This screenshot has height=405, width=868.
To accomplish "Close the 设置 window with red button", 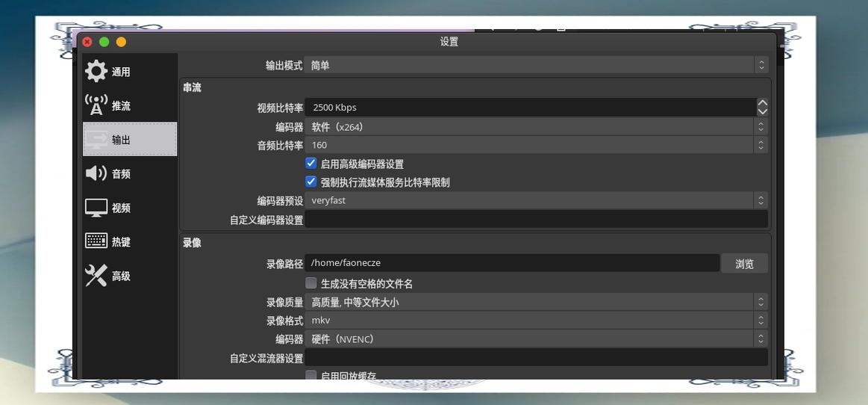I will click(87, 42).
